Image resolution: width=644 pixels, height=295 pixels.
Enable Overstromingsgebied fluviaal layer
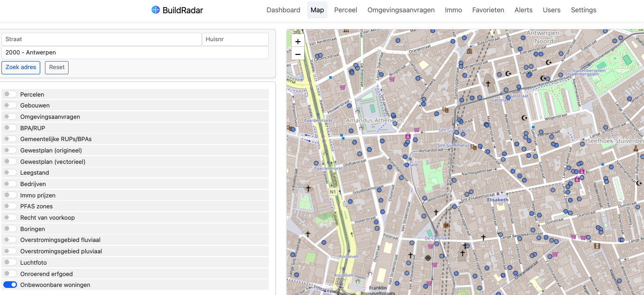pyautogui.click(x=10, y=240)
